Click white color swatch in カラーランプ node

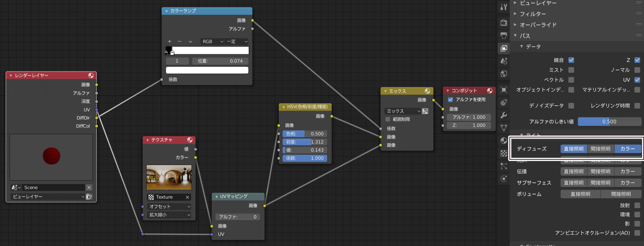[x=207, y=70]
